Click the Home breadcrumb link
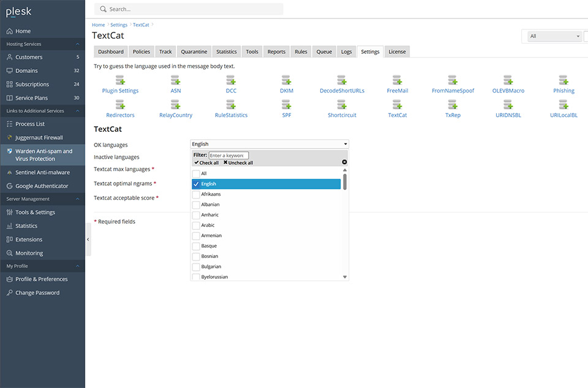This screenshot has height=388, width=588. (98, 25)
